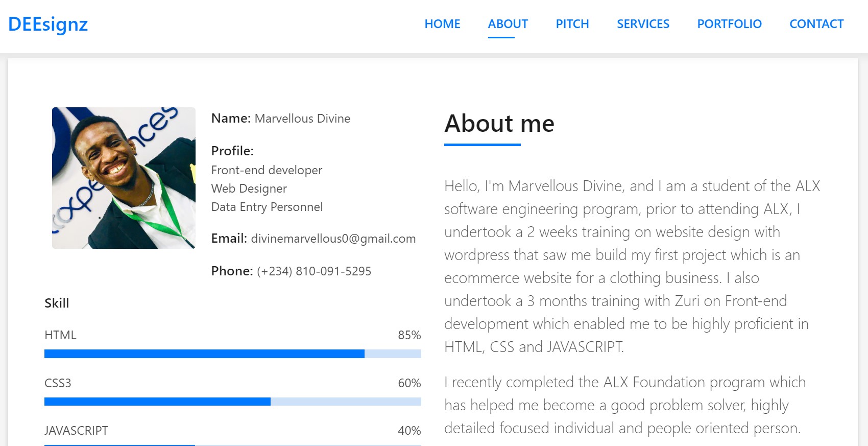Screen dimensions: 868x446
Task: Jump to the CONTACT section
Action: coord(816,24)
